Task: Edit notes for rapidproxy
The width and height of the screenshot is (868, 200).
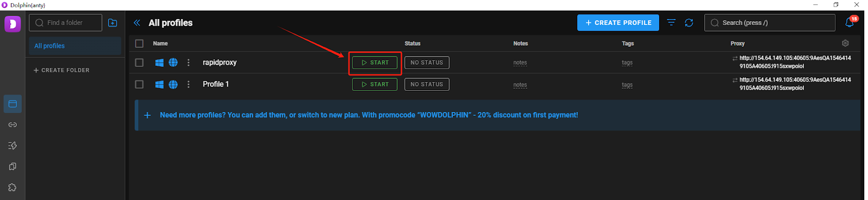Action: point(520,62)
